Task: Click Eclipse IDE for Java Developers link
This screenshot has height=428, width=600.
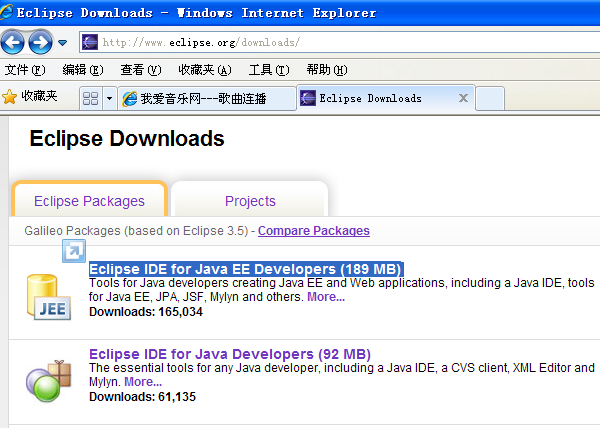Action: [x=230, y=354]
